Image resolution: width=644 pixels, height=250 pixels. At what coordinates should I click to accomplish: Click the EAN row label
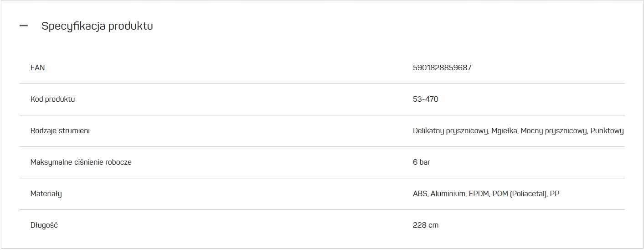pos(37,68)
